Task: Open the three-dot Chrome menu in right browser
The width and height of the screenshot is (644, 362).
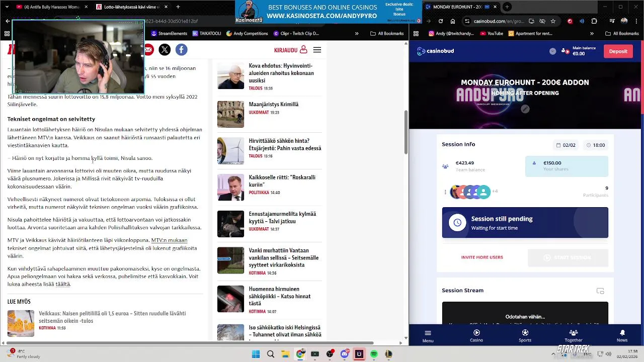Action: click(636, 21)
